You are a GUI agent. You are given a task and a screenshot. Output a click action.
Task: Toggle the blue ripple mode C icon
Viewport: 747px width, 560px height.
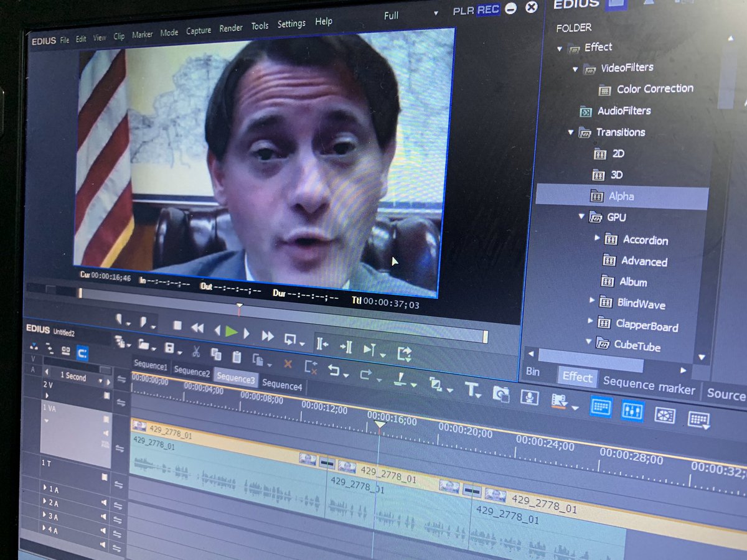click(82, 353)
